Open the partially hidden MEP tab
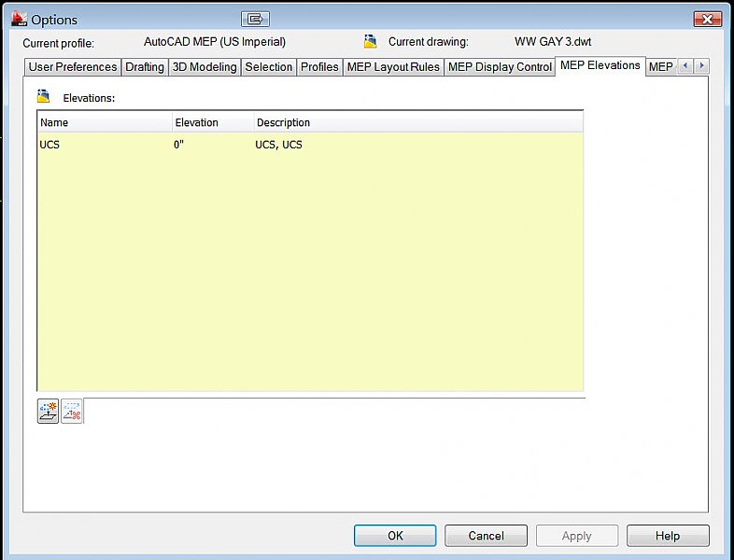The width and height of the screenshot is (734, 560). 661,67
